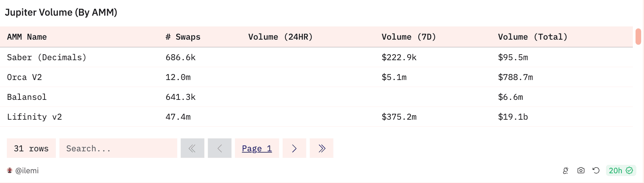This screenshot has width=644, height=183.
Task: Take a screenshot with the camera icon
Action: tap(581, 170)
